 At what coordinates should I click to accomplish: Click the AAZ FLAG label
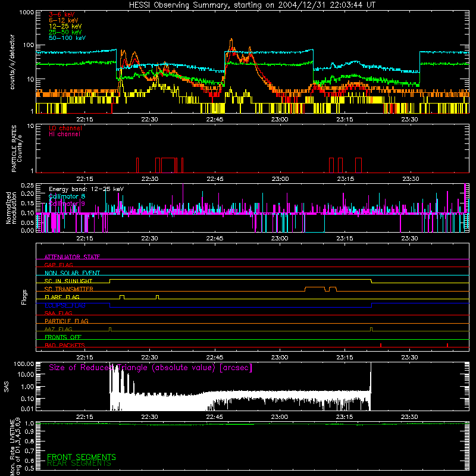(x=58, y=329)
